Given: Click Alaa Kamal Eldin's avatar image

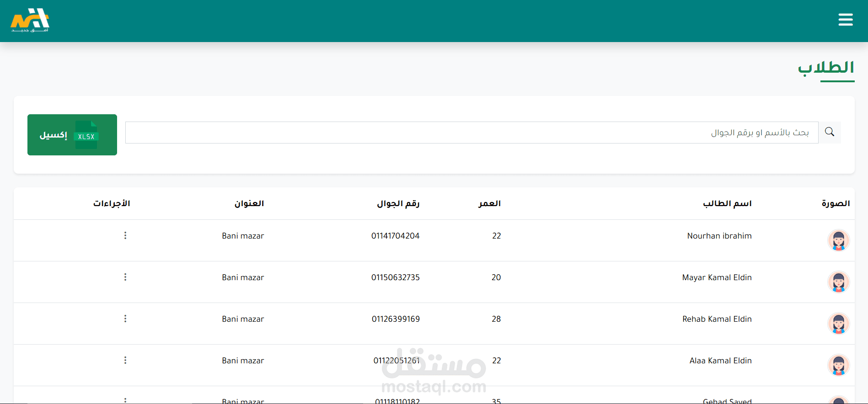Looking at the screenshot, I should [x=838, y=365].
